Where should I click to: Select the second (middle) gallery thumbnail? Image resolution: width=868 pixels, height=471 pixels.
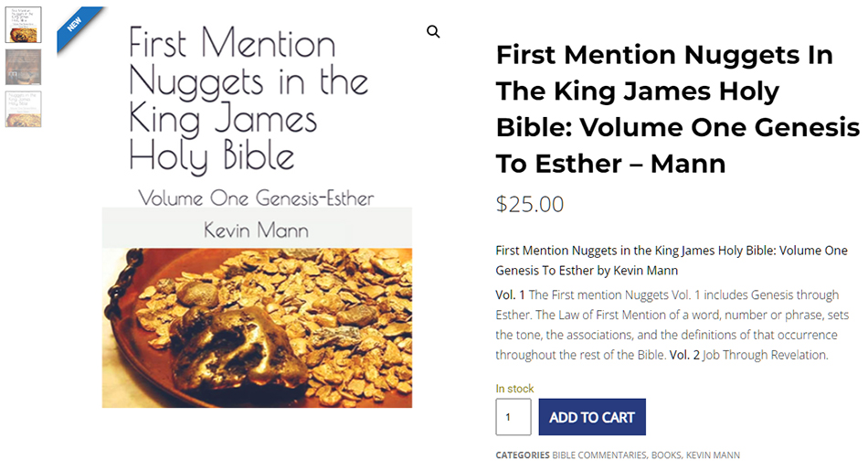24,67
